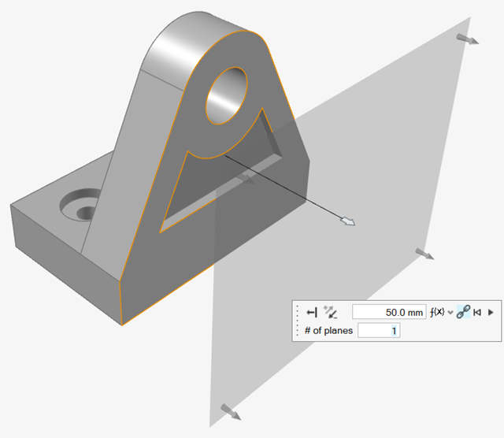Click the play arrow in microdialog
Image resolution: width=504 pixels, height=438 pixels.
(x=491, y=312)
